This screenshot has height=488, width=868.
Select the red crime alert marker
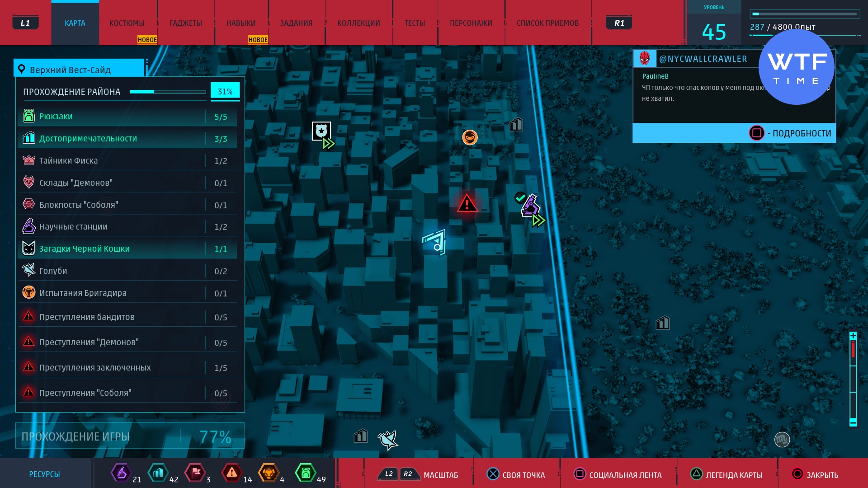pos(467,204)
